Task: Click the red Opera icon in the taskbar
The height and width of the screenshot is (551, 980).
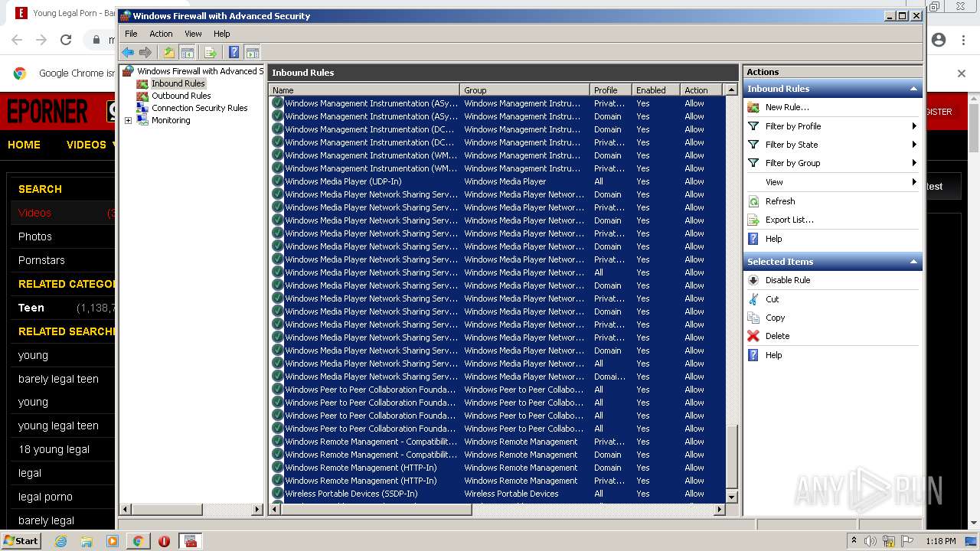Action: click(x=164, y=541)
